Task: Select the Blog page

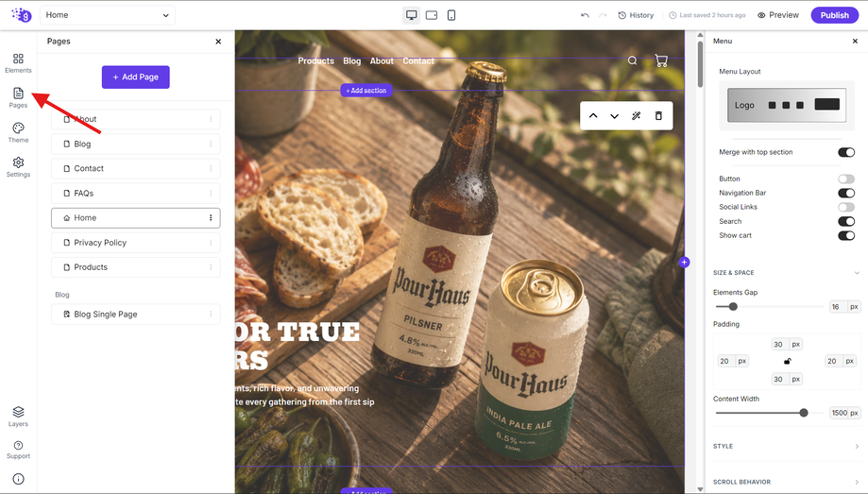Action: 136,144
